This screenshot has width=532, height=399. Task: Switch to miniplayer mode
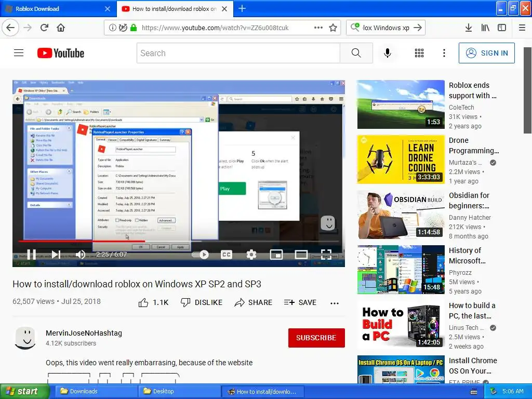point(276,255)
